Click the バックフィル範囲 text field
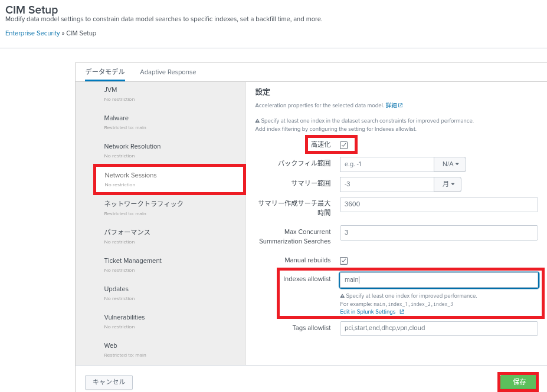Viewport: 547px width, 392px height. (386, 164)
